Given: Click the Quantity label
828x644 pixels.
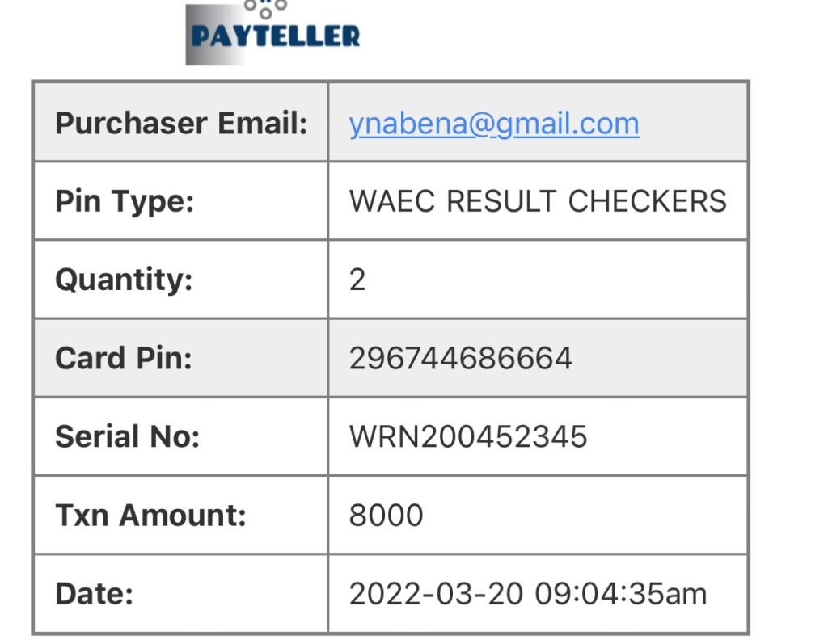Looking at the screenshot, I should click(x=124, y=280).
